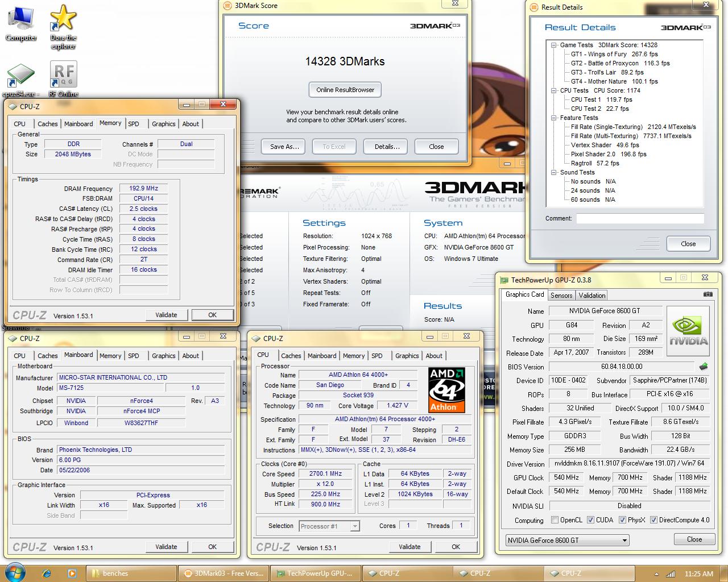Viewport: 728px width, 582px height.
Task: Open the Computer desktop icon
Action: tap(21, 24)
